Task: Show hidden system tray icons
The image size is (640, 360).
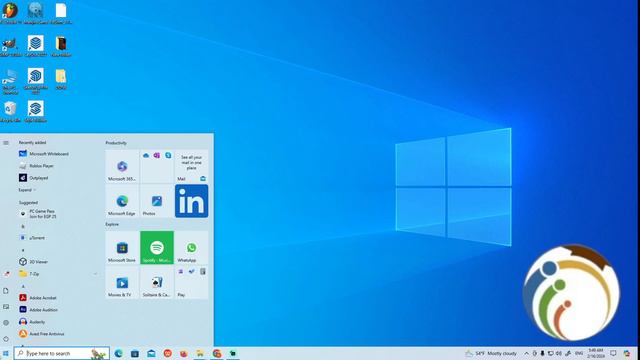Action: [527, 353]
